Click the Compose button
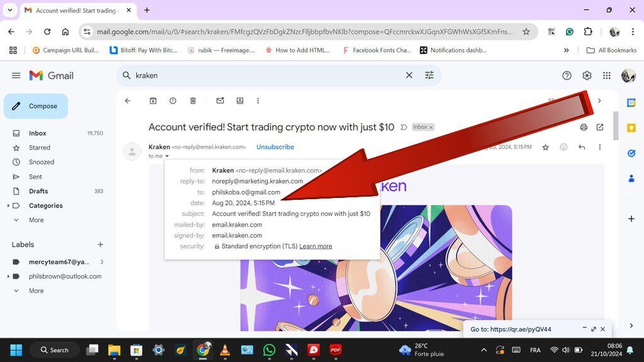This screenshot has height=362, width=644. point(36,106)
